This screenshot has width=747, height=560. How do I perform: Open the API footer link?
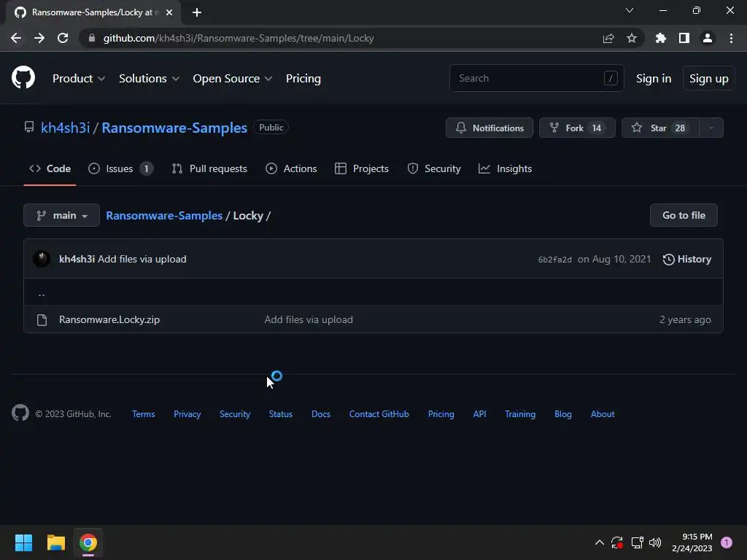tap(479, 414)
